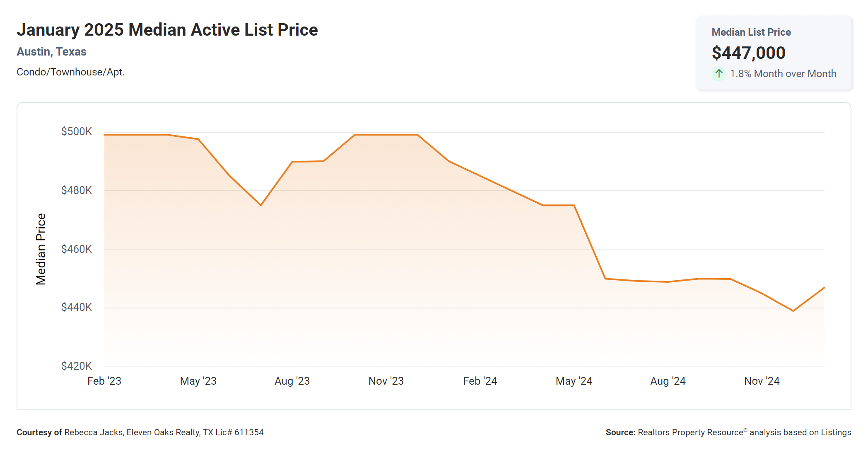Image resolution: width=868 pixels, height=456 pixels.
Task: Click the $500K y-axis tick label
Action: [77, 131]
